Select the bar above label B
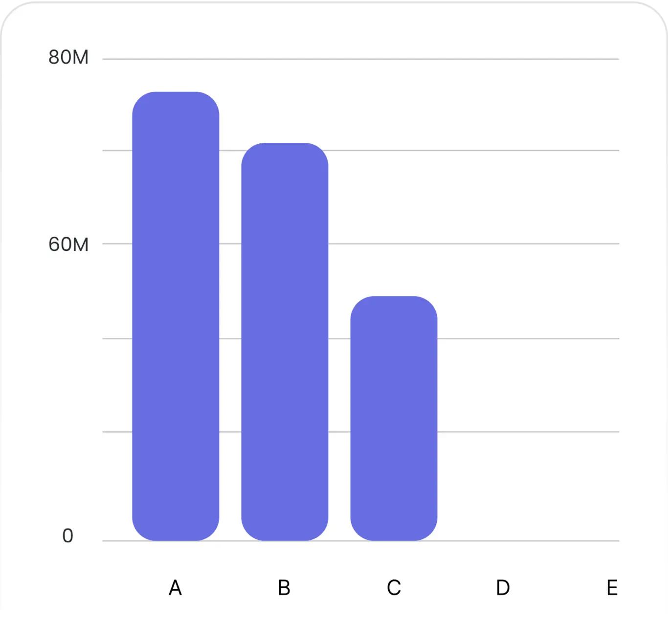 [x=285, y=342]
